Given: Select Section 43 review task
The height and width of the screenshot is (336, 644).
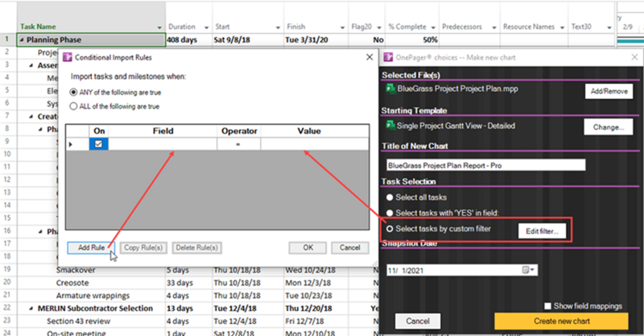Looking at the screenshot, I should click(x=78, y=321).
